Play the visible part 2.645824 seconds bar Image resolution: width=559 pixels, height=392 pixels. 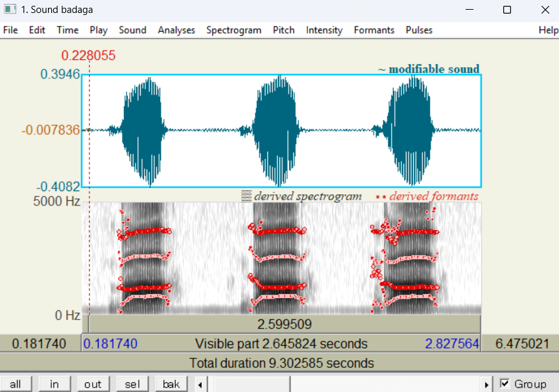pos(281,343)
